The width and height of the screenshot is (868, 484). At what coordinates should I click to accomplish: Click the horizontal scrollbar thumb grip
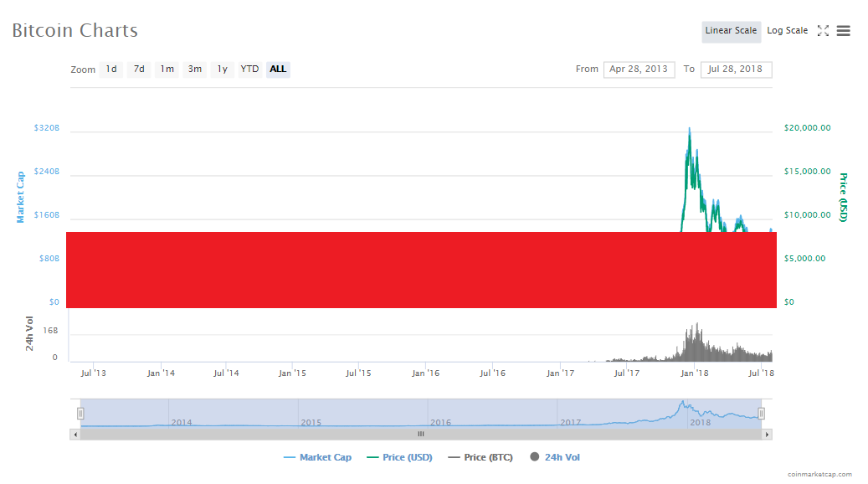[421, 435]
